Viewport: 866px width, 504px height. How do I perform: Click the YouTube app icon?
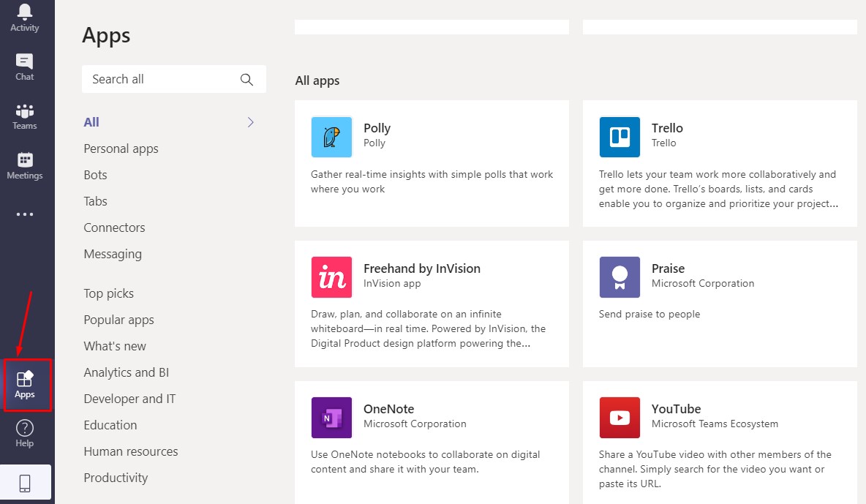(620, 418)
